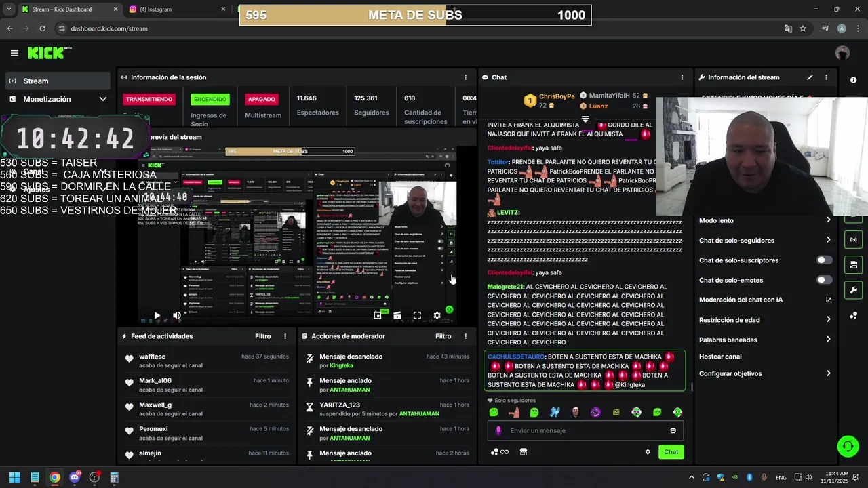Open Filtro in Acciones de moderador
This screenshot has height=488, width=868.
tap(443, 336)
